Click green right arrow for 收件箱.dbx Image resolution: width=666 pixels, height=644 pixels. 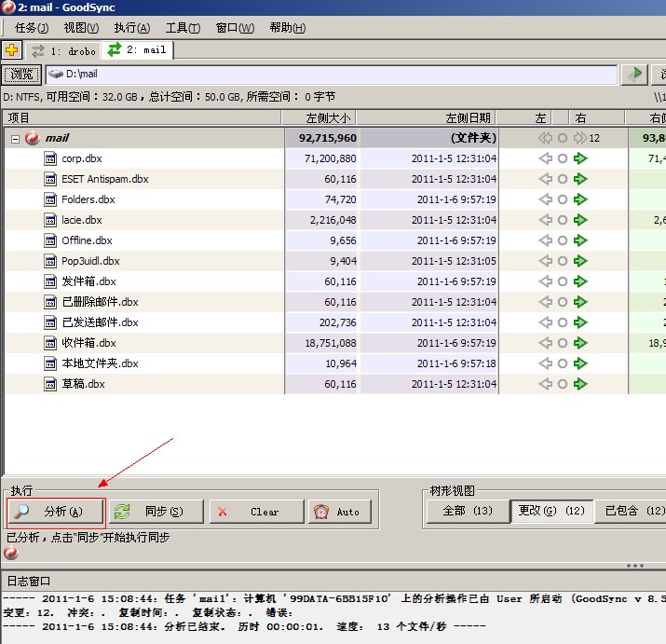[x=581, y=343]
